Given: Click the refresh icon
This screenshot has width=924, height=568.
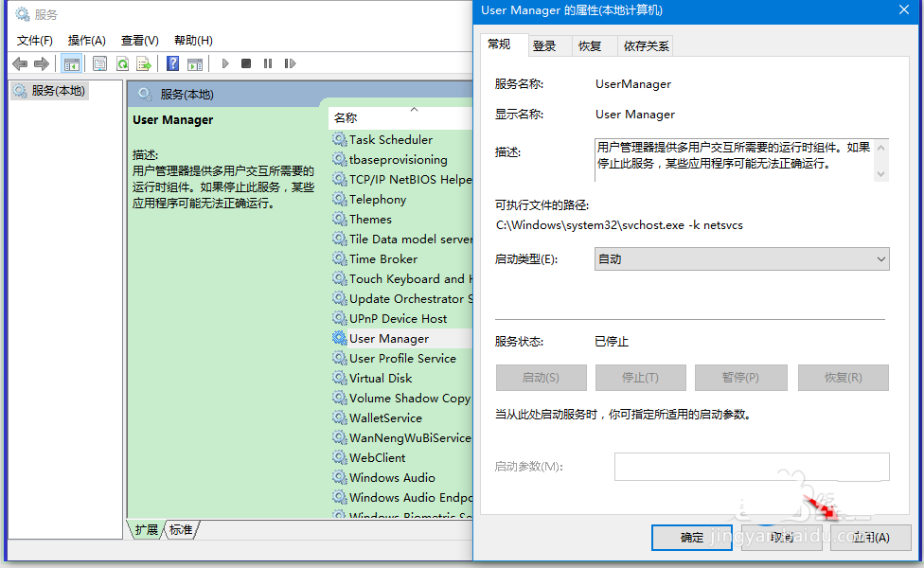Looking at the screenshot, I should 122,63.
